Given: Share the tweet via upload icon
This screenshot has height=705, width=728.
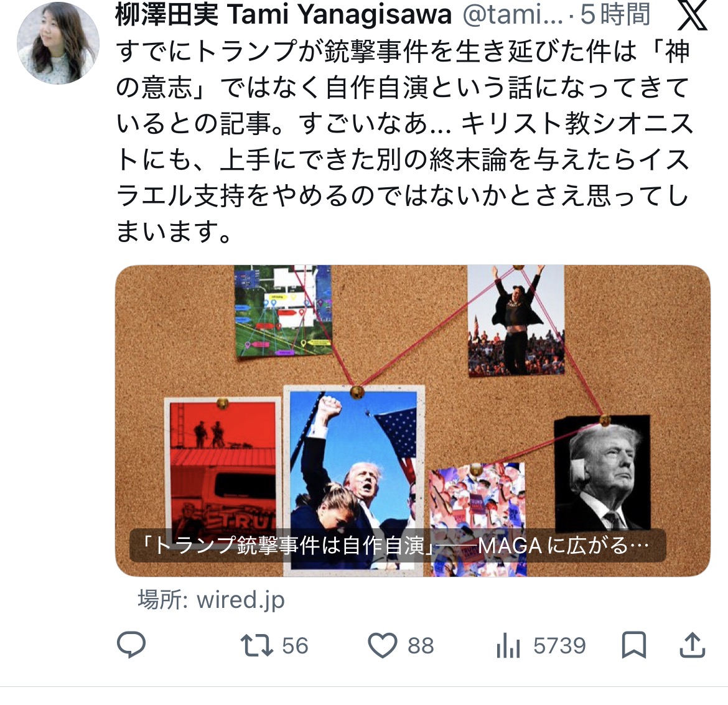Looking at the screenshot, I should [693, 645].
